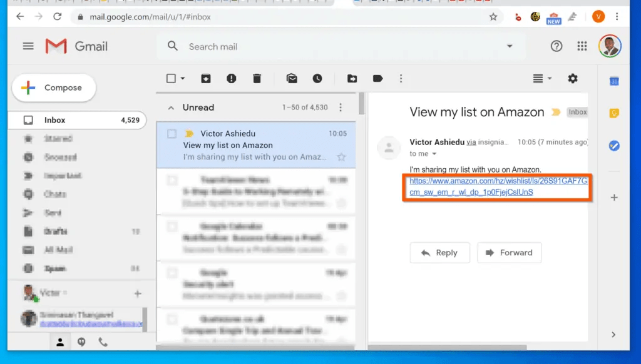Collapse the Unread section
Screen dimensions: 641x364
[172, 107]
